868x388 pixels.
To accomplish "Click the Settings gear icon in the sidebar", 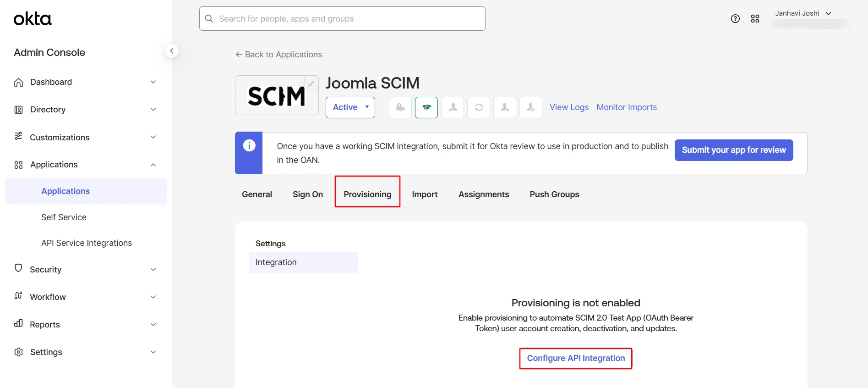I will pyautogui.click(x=18, y=352).
